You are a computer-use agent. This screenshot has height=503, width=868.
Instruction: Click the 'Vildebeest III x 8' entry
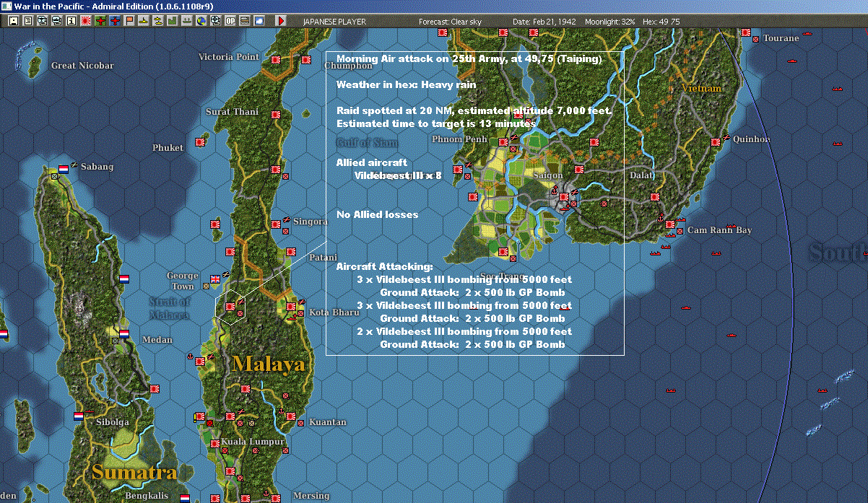pyautogui.click(x=398, y=175)
